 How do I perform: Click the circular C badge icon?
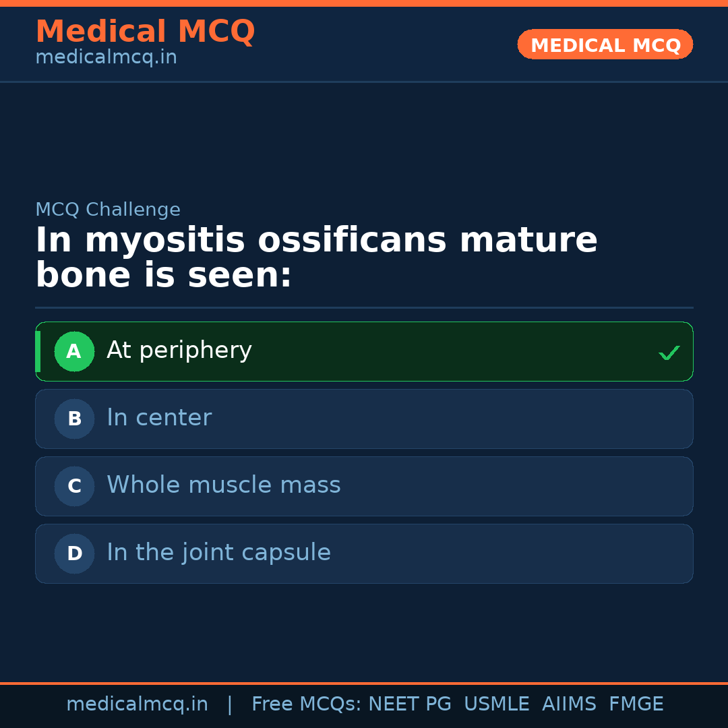(74, 486)
